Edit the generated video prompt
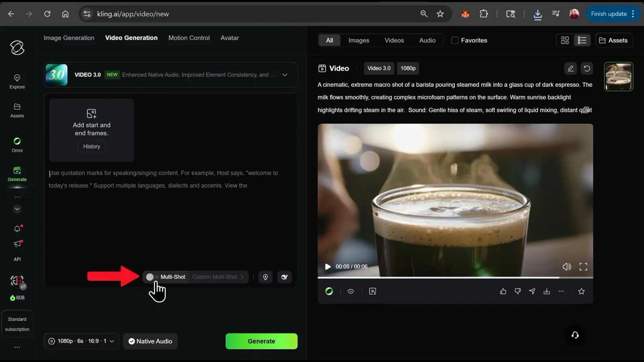 pos(570,68)
